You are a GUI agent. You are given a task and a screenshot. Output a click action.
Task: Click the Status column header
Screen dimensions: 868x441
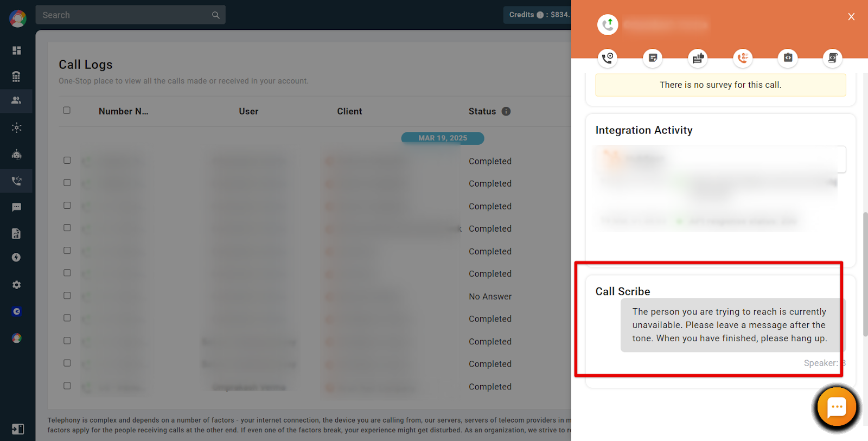pyautogui.click(x=482, y=111)
